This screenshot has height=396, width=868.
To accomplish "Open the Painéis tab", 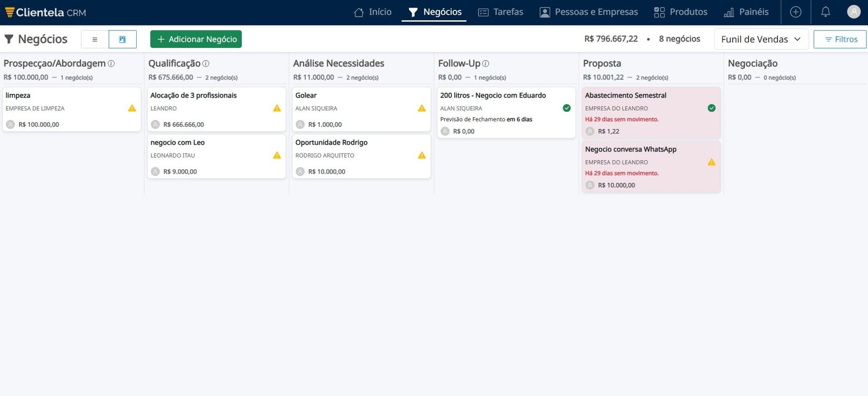I will [x=746, y=12].
